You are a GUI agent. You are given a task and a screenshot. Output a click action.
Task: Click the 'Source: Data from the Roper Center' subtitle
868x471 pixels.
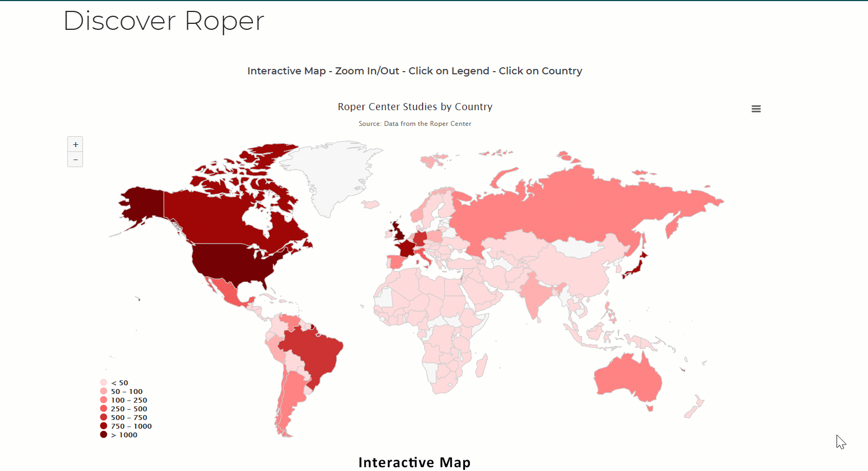point(415,124)
